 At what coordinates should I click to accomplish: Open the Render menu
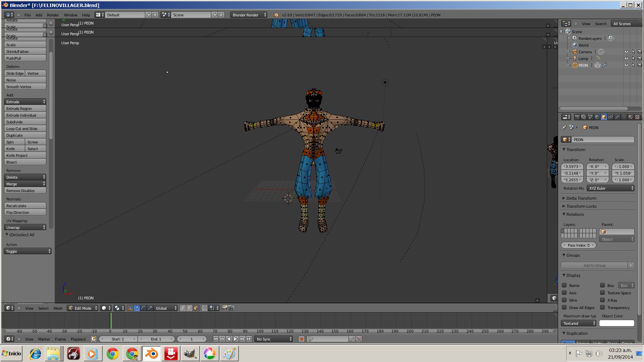tap(53, 15)
